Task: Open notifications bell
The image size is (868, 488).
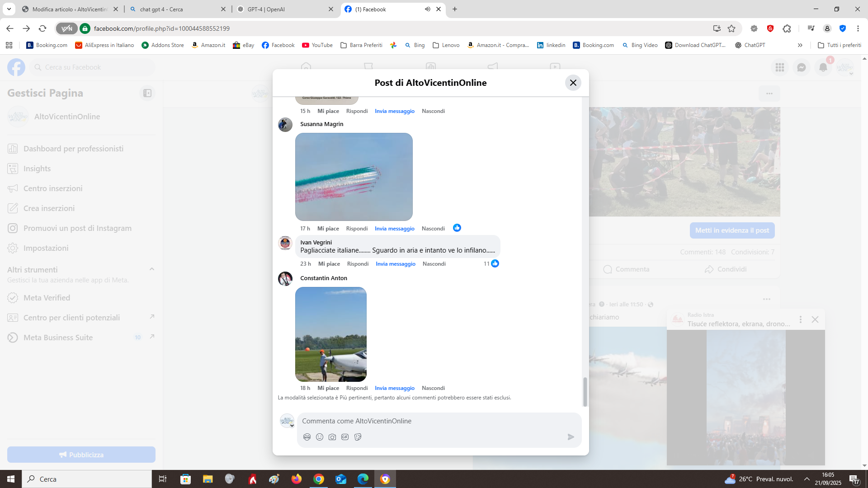Action: point(823,67)
